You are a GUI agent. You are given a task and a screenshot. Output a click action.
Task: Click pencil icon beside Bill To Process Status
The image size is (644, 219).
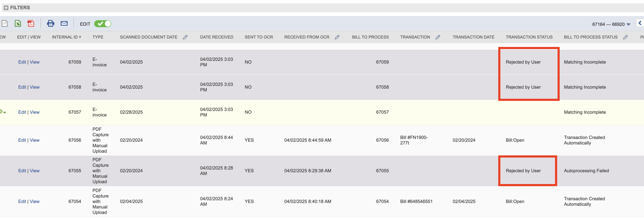[625, 37]
